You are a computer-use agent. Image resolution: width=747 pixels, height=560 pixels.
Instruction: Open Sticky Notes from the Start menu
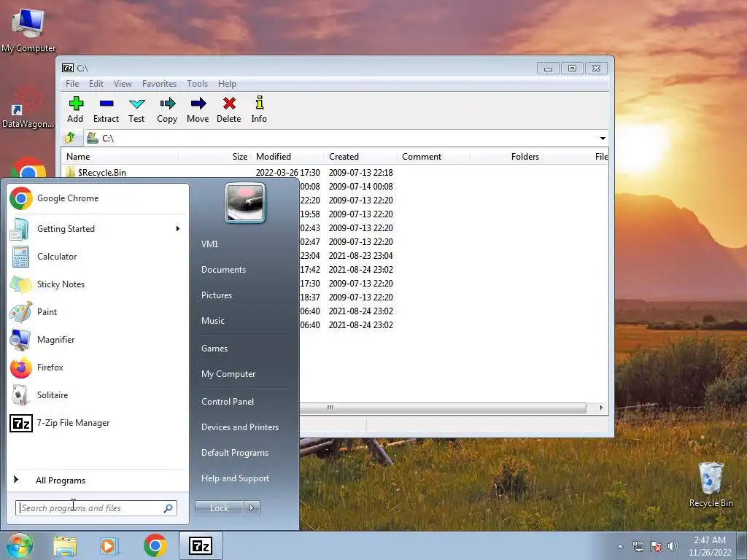[97, 284]
